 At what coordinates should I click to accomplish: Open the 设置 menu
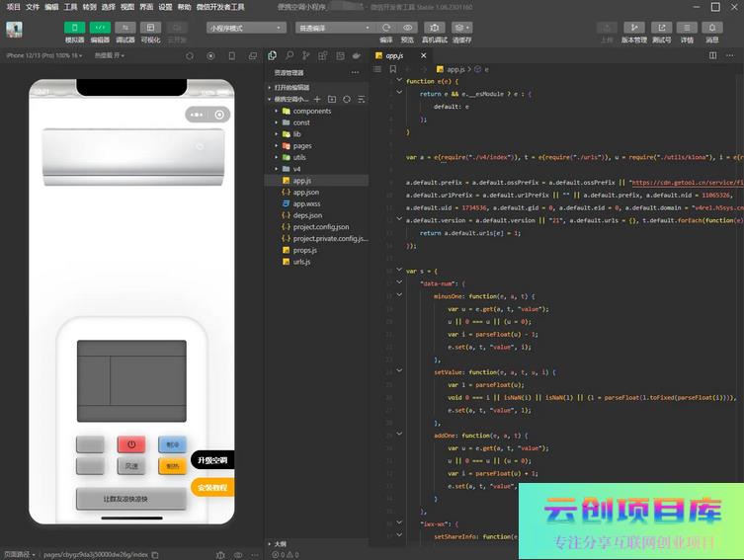(x=165, y=6)
